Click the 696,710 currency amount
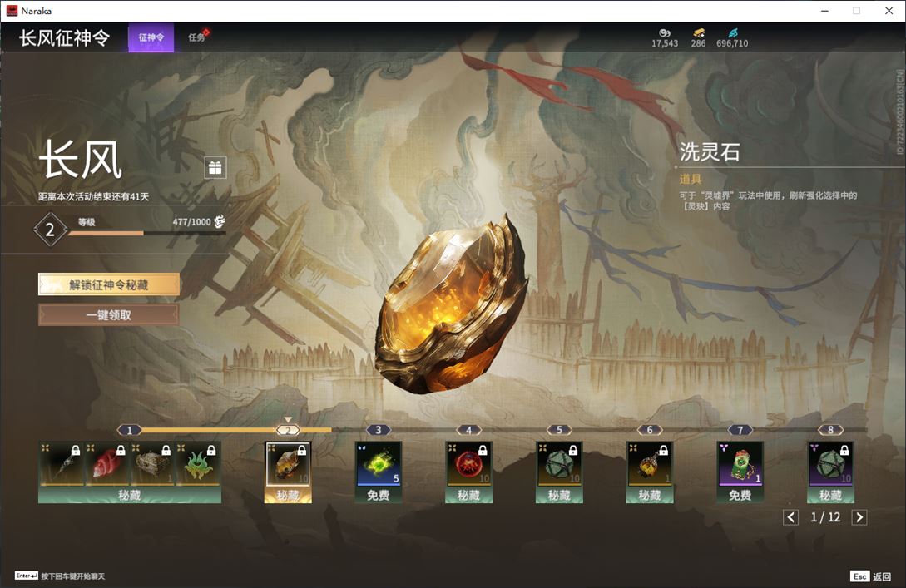 [x=732, y=43]
